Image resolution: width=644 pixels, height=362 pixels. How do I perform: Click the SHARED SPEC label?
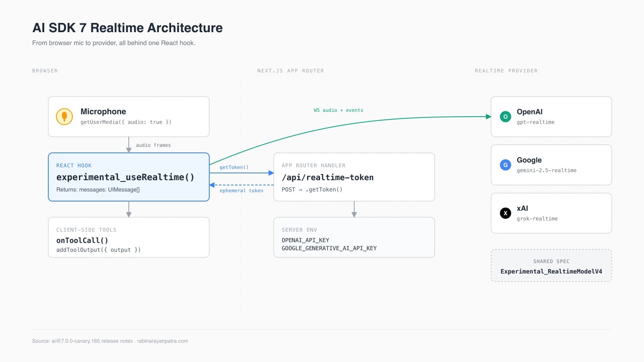coord(551,261)
